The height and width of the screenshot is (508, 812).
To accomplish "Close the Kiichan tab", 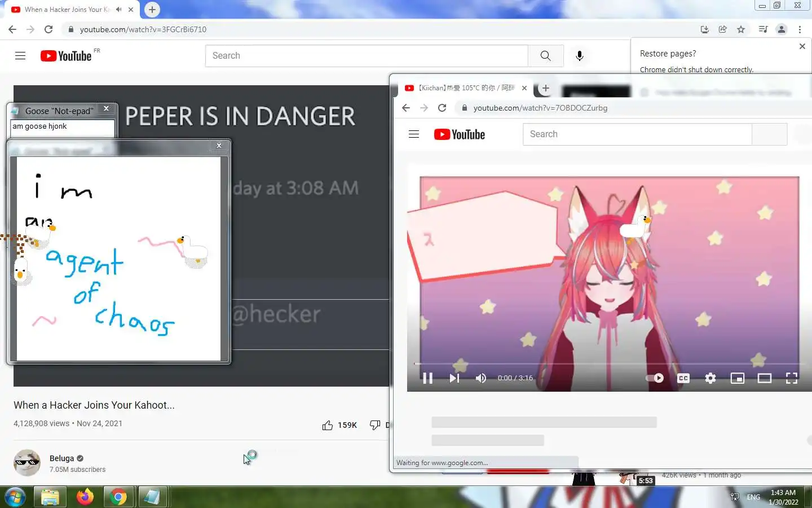I will [524, 88].
